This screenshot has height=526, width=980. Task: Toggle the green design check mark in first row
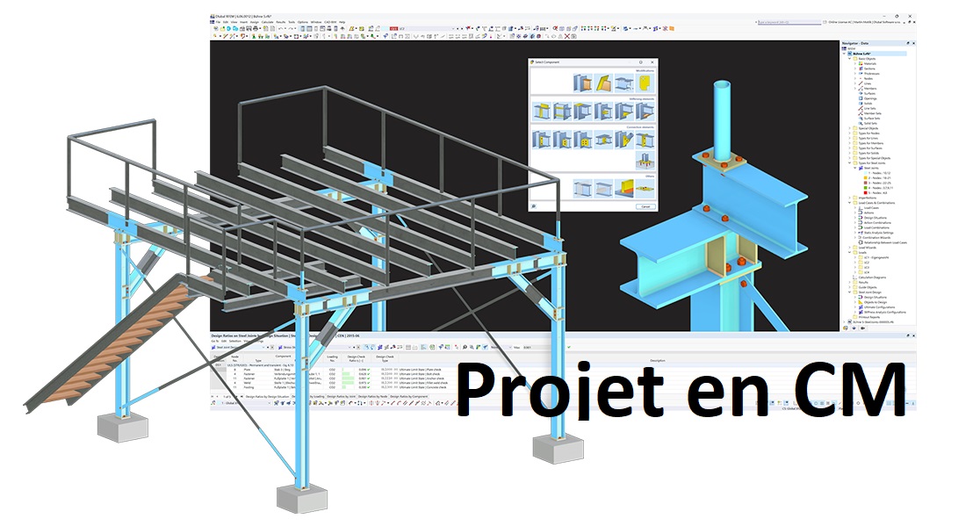(x=371, y=371)
